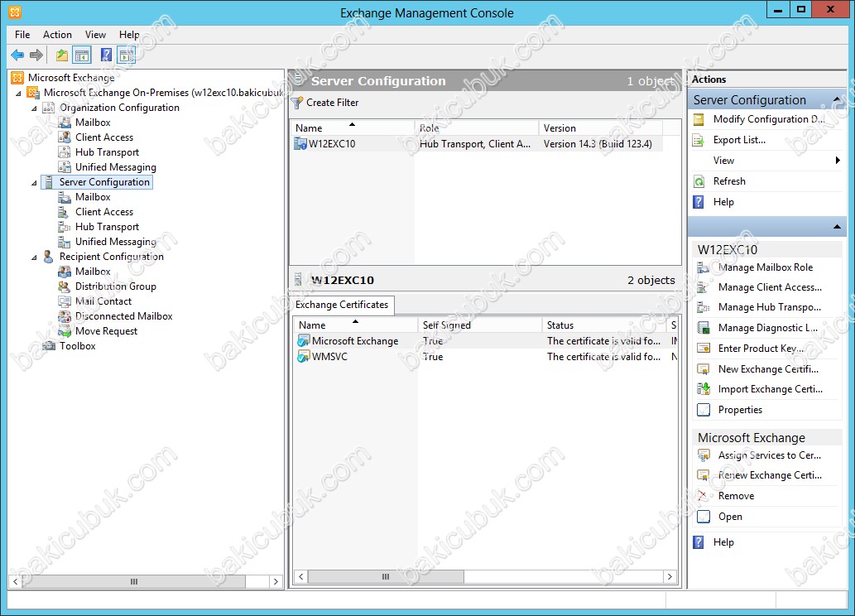Click tree pane scroll left arrow
Screen dimensions: 855x616
[x=15, y=581]
